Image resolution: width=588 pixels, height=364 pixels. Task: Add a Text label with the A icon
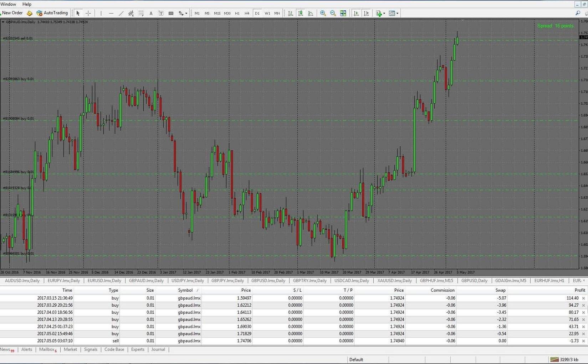click(151, 13)
